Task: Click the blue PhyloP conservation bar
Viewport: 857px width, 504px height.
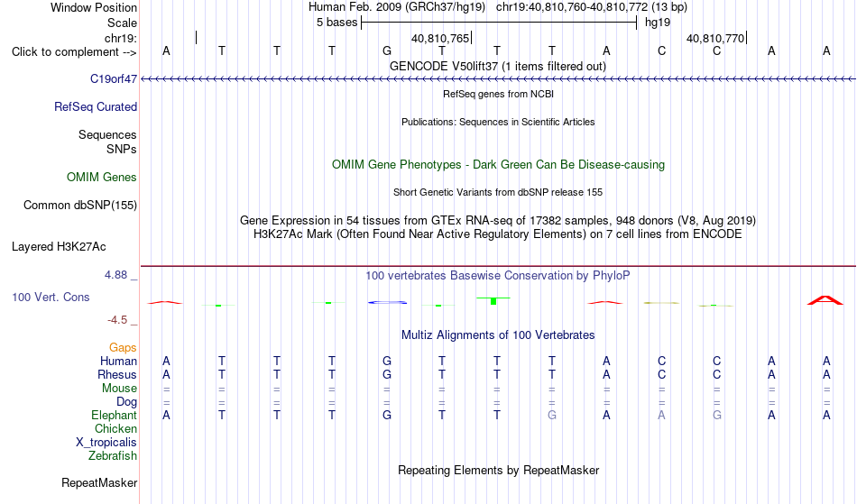Action: pos(388,303)
